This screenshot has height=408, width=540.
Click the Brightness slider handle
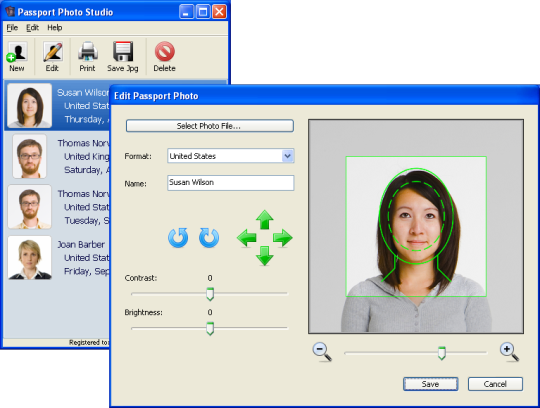point(210,328)
